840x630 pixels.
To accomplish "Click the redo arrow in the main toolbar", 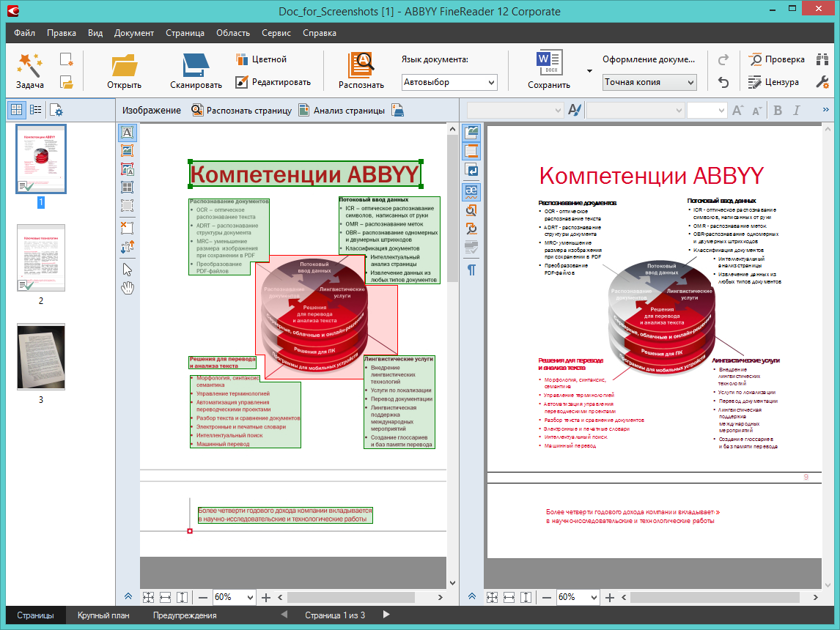I will pyautogui.click(x=723, y=59).
